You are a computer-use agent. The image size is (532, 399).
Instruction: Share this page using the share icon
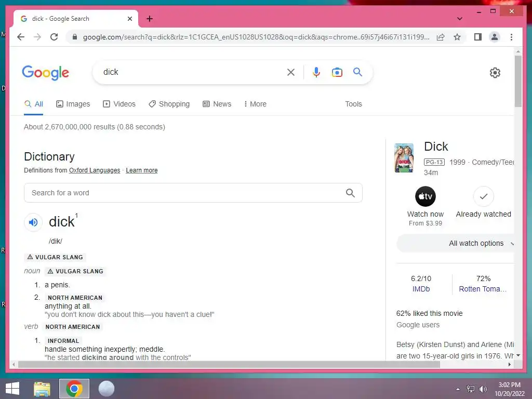coord(441,37)
